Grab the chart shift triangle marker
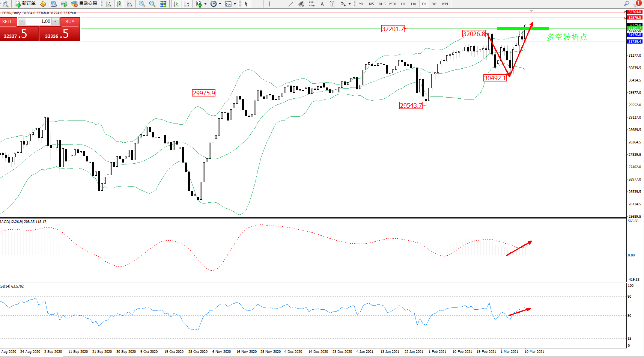Screen dimensions: 644x357 531,11
